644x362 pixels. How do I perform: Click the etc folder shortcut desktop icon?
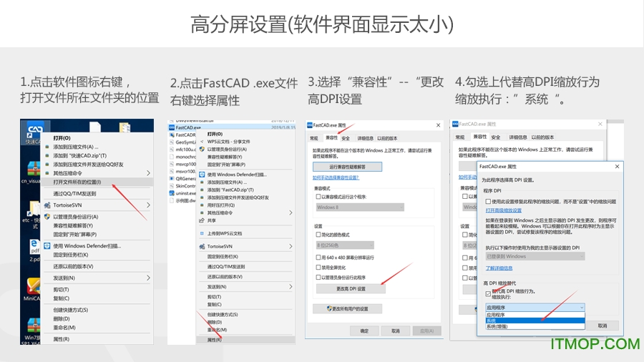point(33,208)
